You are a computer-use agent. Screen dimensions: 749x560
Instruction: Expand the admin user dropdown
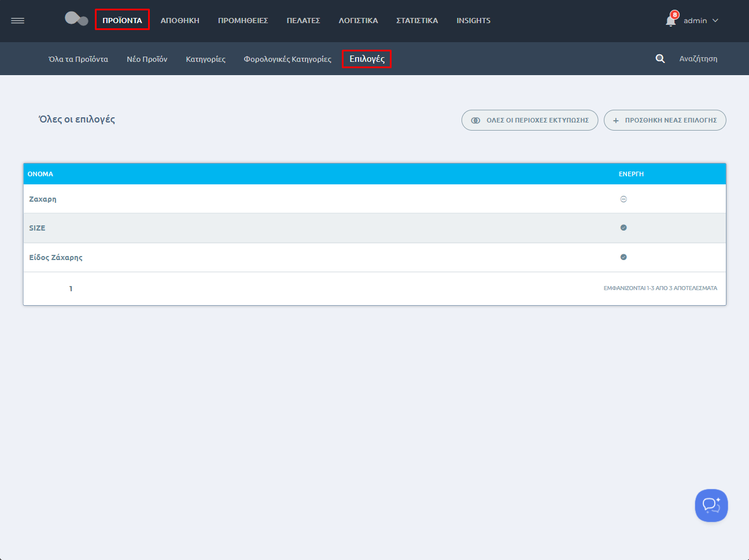701,21
